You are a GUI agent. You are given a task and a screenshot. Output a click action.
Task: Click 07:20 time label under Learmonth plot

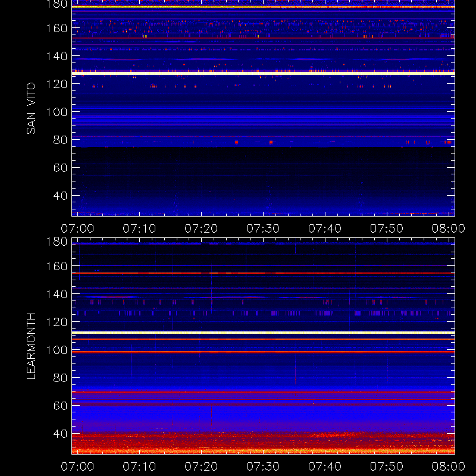[201, 466]
